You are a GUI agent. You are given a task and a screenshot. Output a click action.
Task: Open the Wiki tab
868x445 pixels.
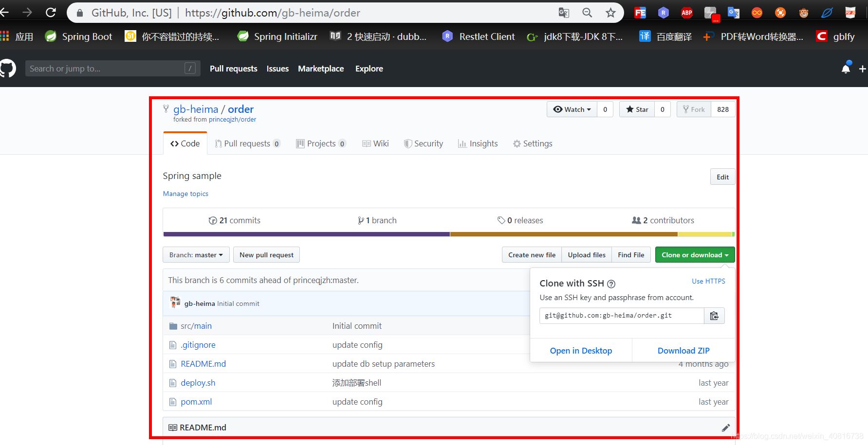click(375, 143)
